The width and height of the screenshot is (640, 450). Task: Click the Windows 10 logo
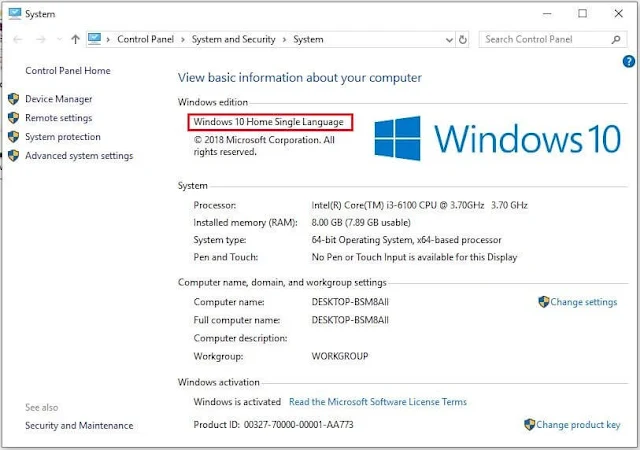click(498, 138)
